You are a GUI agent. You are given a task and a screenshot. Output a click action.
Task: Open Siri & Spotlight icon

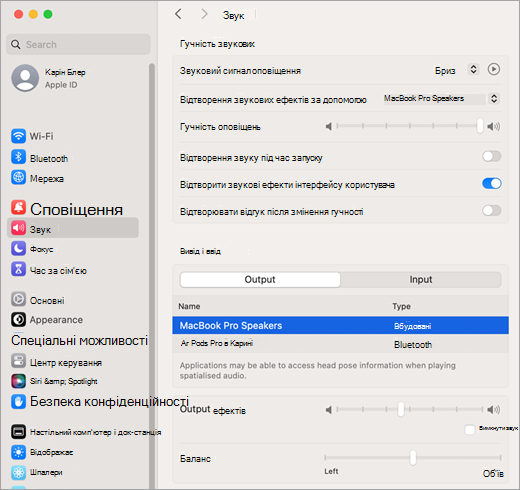[x=18, y=381]
